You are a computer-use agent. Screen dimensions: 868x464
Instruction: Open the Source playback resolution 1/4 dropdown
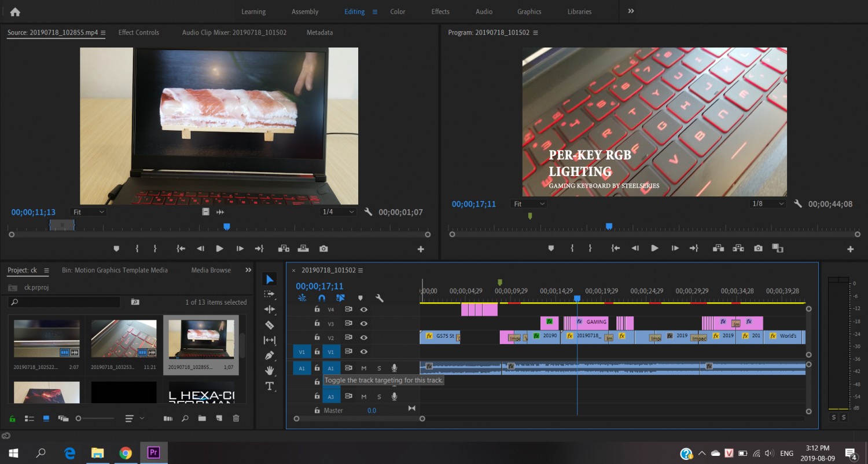coord(339,212)
